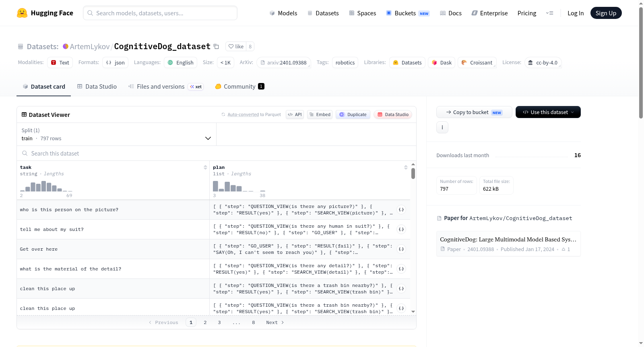Copy dataset name with the copy icon
Image resolution: width=644 pixels, height=347 pixels.
(216, 46)
